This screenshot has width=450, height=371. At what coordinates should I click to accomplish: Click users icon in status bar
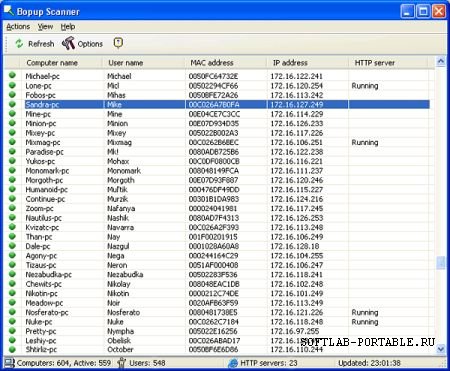122,363
